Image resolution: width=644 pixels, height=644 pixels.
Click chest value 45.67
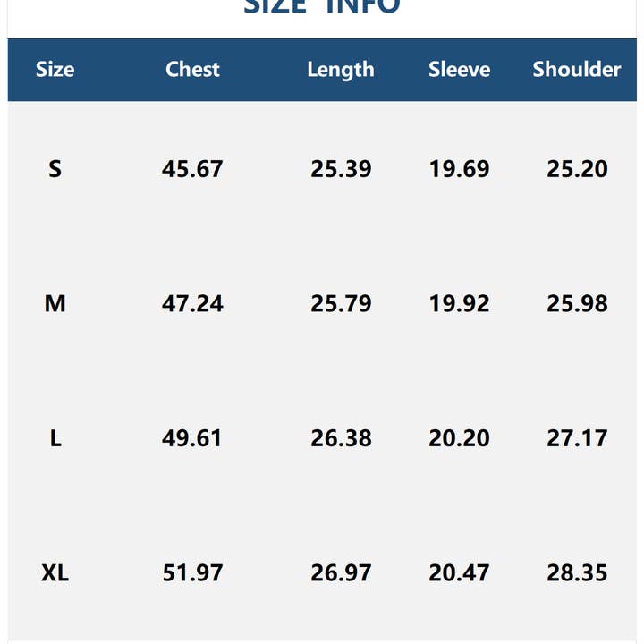click(192, 169)
